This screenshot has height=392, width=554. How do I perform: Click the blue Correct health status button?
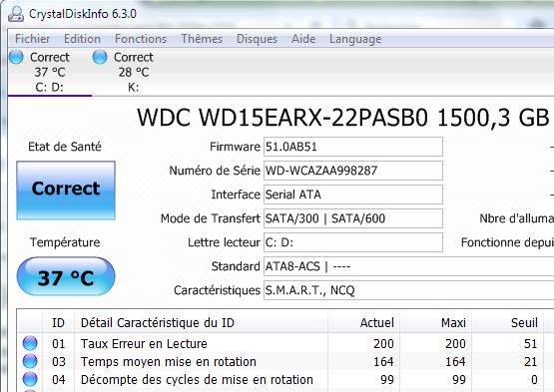click(x=66, y=191)
